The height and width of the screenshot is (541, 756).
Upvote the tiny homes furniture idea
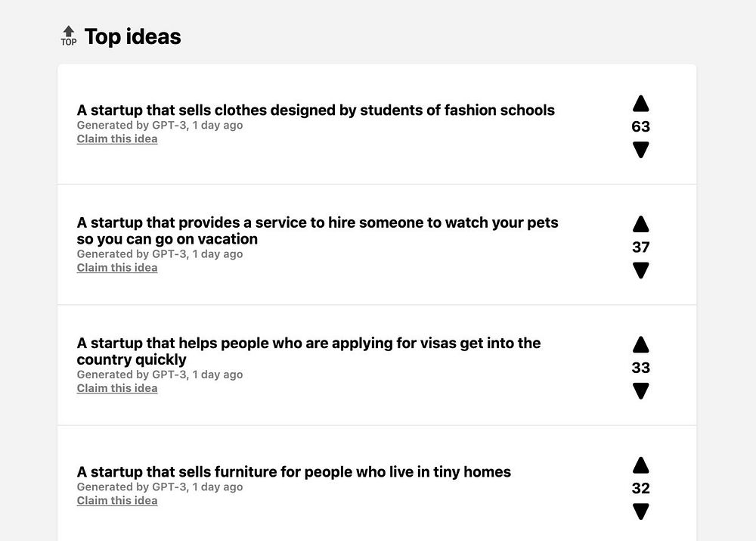640,465
